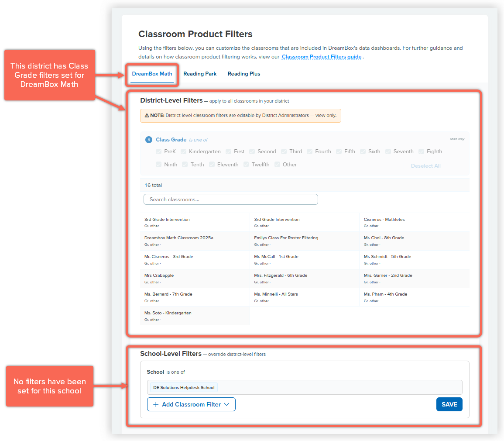
Task: Open the Classroom Product Filters guide link
Action: (322, 57)
